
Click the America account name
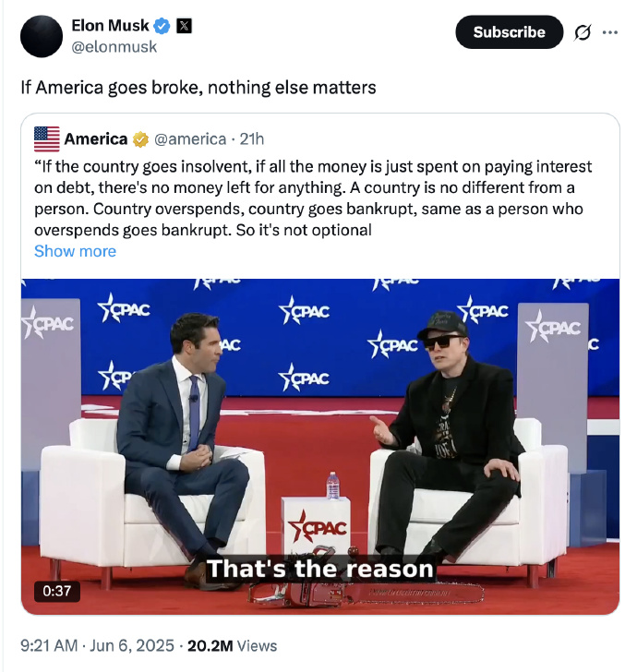tap(96, 139)
